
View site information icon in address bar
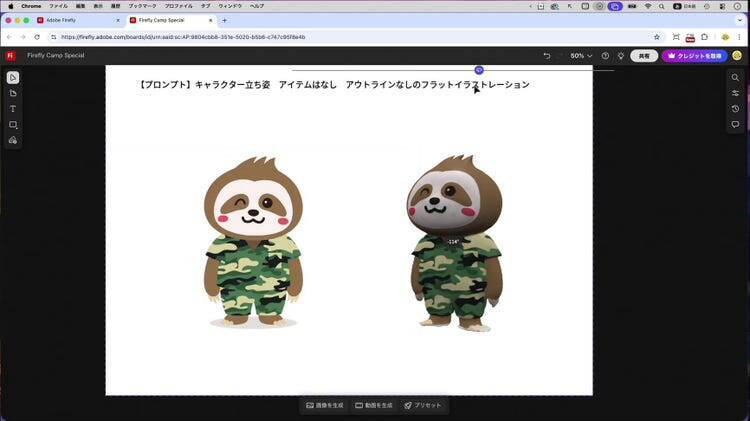(54, 37)
